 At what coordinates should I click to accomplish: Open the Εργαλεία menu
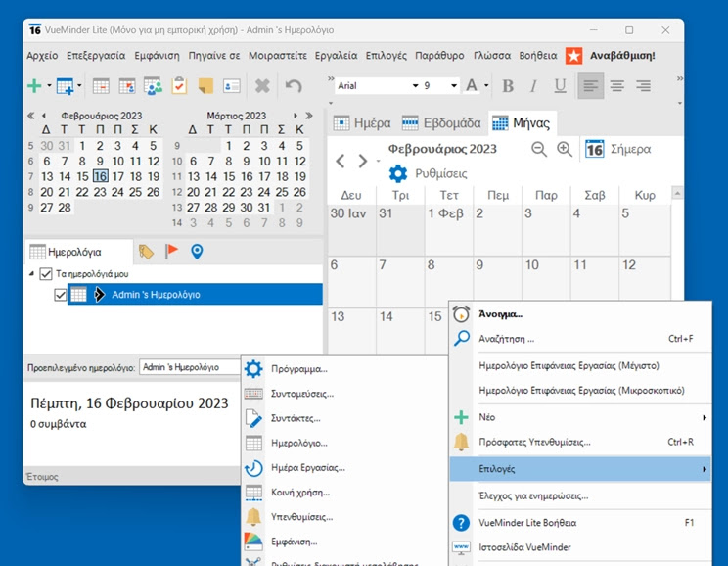coord(337,56)
